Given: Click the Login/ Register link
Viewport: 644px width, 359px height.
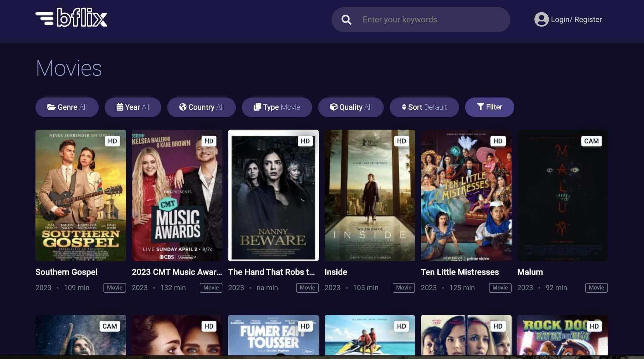Looking at the screenshot, I should [576, 19].
